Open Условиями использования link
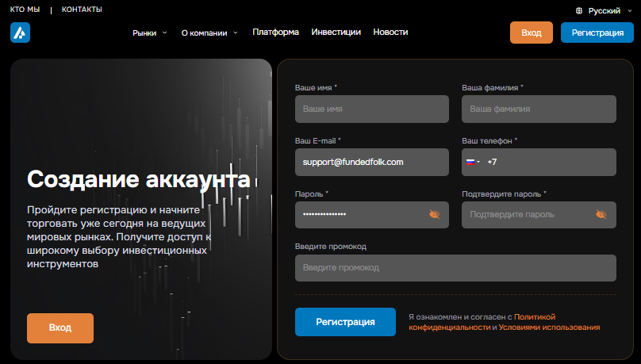641x364 pixels. (x=549, y=328)
